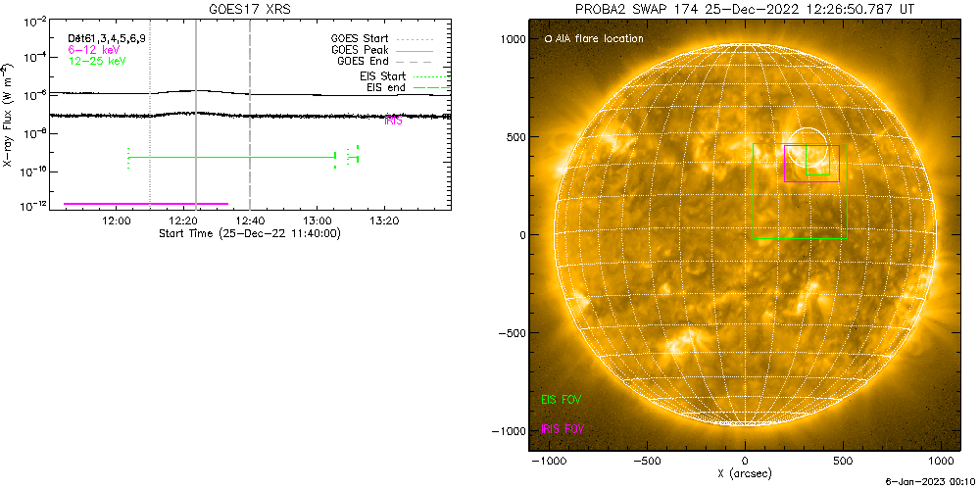Click the PROBA2 SWAP 174 image title
Viewport: 980px width, 490px height.
tap(745, 10)
